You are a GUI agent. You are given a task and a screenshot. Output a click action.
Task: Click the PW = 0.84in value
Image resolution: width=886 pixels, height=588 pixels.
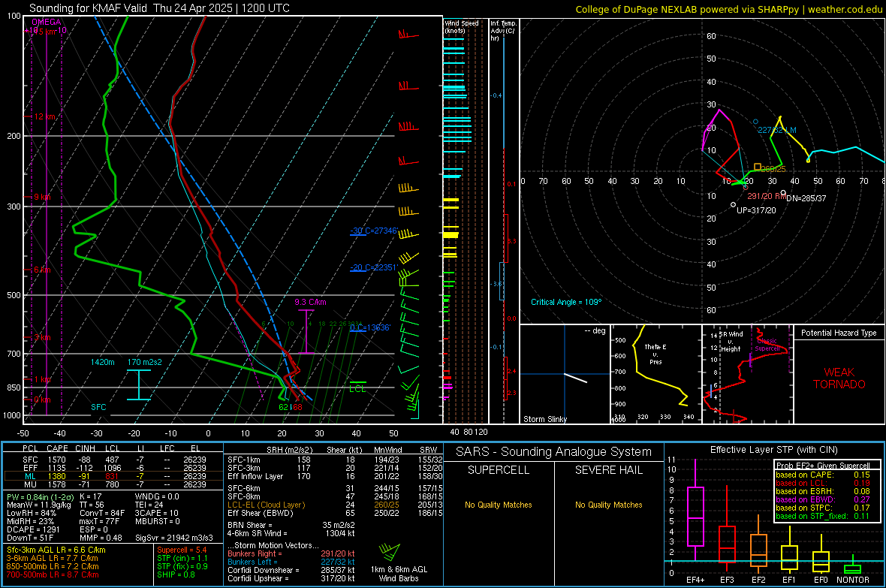click(38, 497)
